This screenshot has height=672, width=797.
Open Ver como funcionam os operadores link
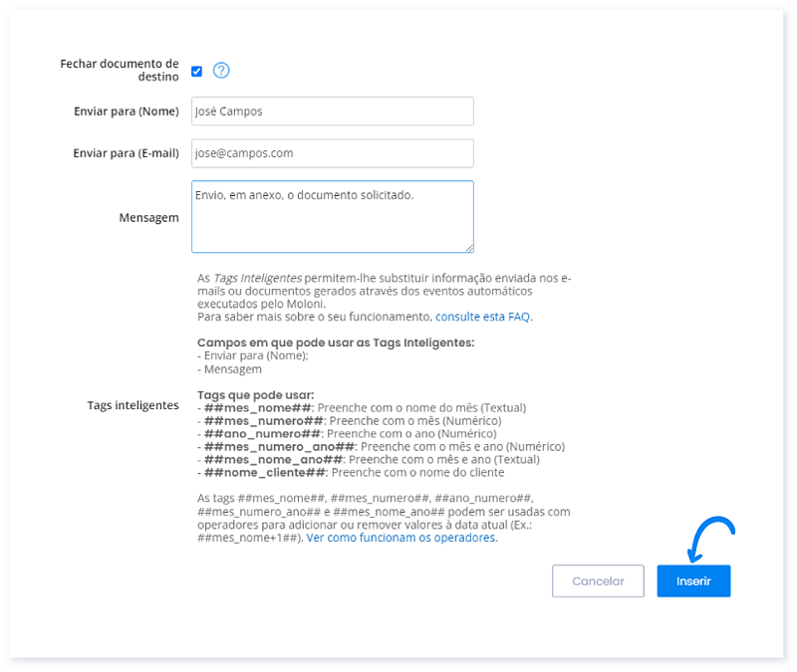tap(400, 538)
